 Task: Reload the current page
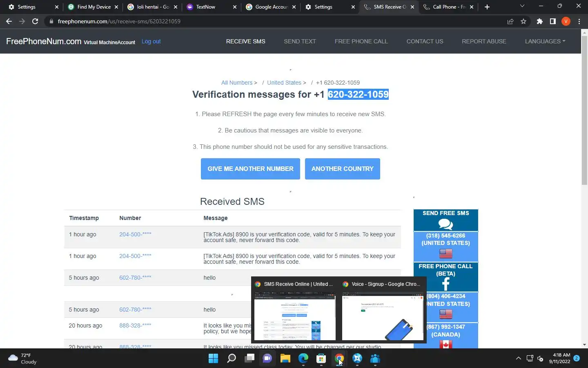click(35, 21)
